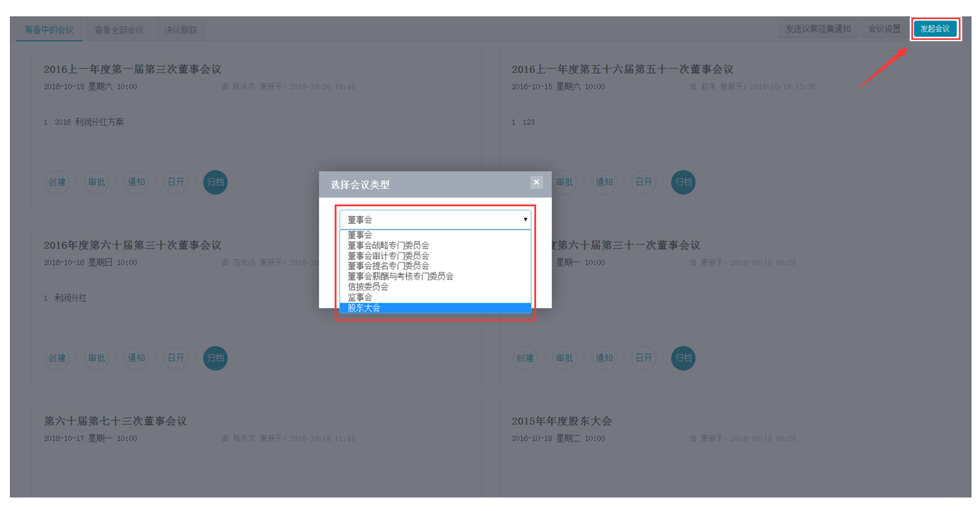Open 会议设置 button
This screenshot has width=980, height=511.
coord(884,29)
